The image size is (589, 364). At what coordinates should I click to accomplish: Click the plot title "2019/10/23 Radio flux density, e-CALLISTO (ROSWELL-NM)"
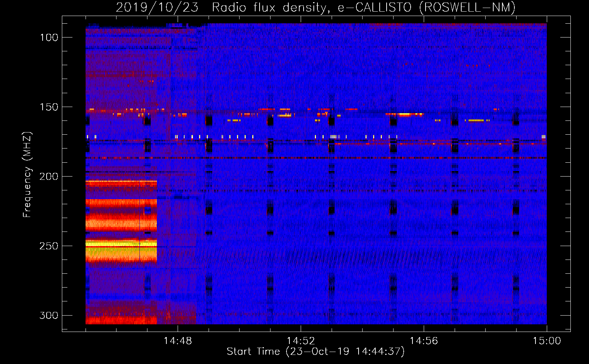point(316,8)
